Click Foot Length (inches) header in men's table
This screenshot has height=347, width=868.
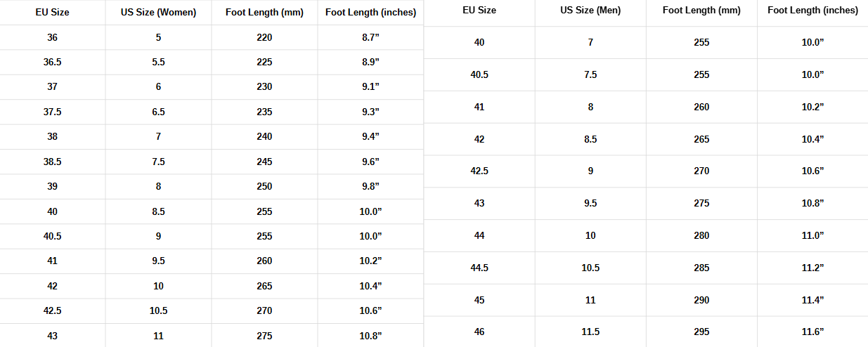812,11
